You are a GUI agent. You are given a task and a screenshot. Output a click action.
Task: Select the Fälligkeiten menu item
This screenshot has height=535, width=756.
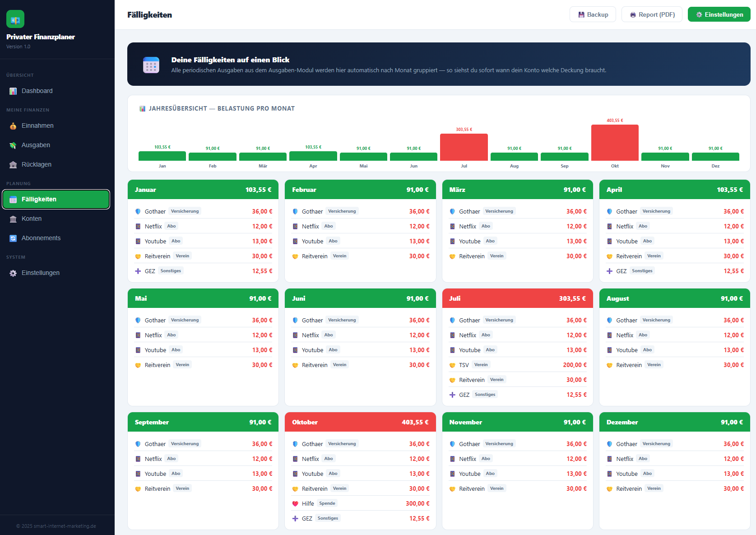(x=56, y=199)
